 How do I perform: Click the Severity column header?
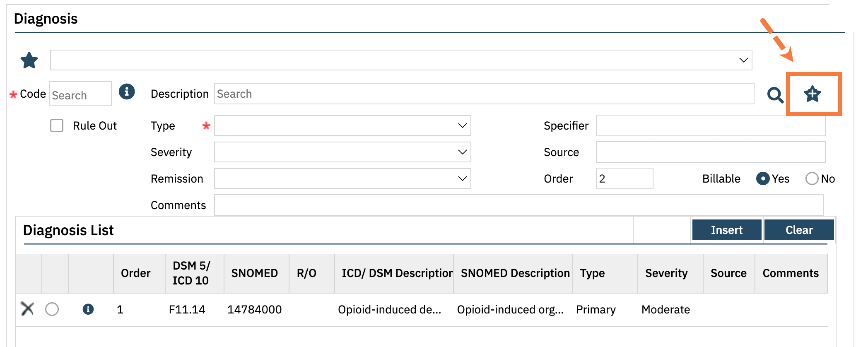click(x=666, y=273)
